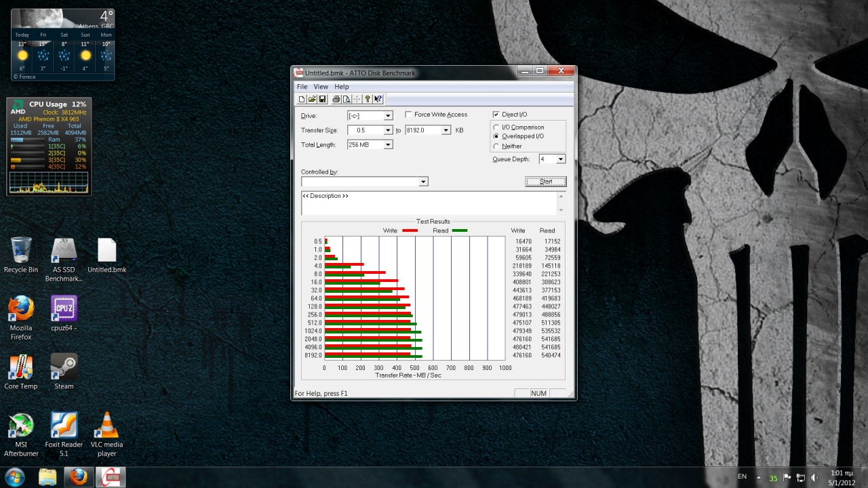868x488 pixels.
Task: Open the VLC media player desktop icon
Action: (x=106, y=434)
